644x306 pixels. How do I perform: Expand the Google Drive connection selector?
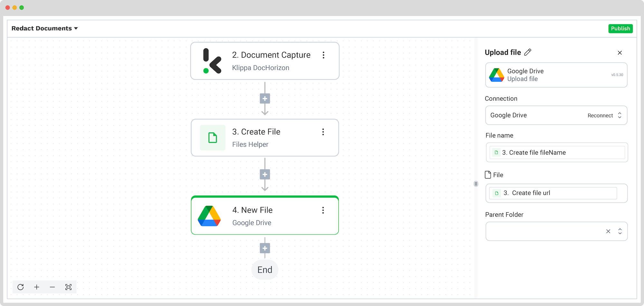point(620,115)
